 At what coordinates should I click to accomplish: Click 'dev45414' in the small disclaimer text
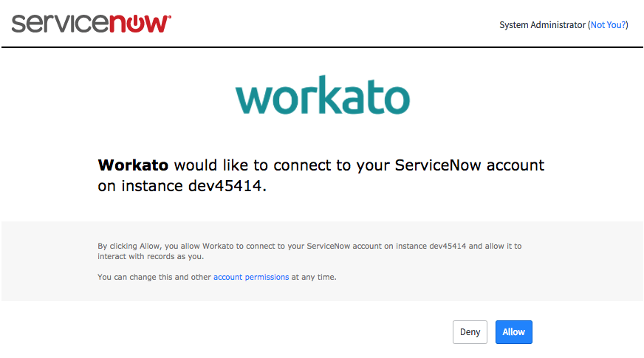click(x=447, y=247)
